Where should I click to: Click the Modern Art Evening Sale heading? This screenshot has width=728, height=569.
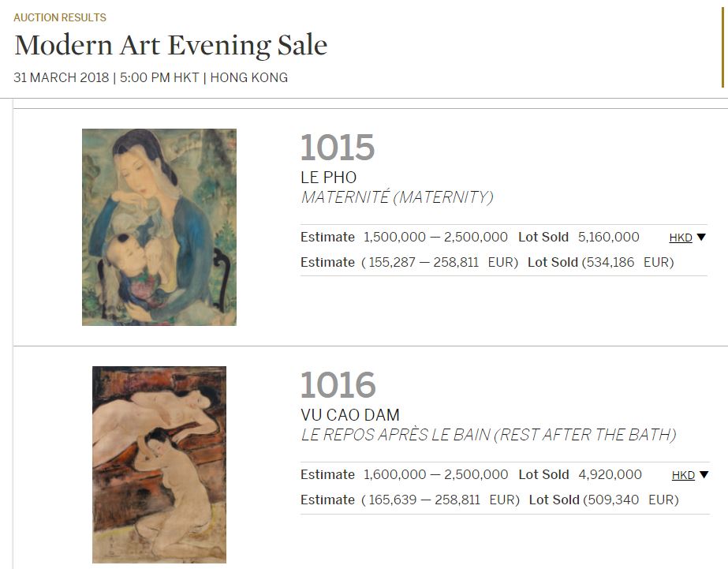point(170,46)
